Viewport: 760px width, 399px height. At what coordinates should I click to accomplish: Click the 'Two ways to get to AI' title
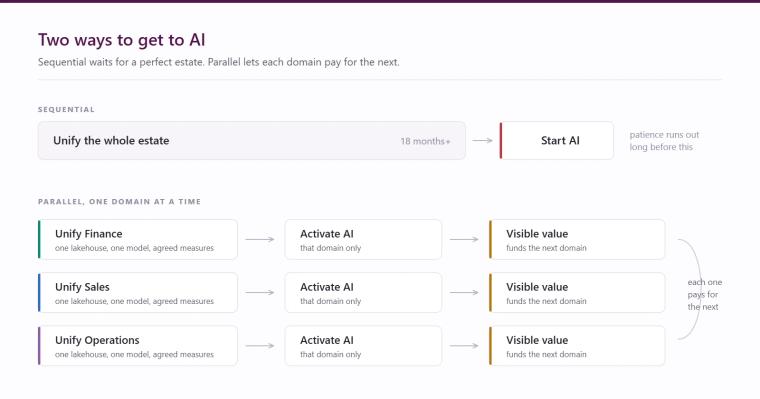pos(122,40)
